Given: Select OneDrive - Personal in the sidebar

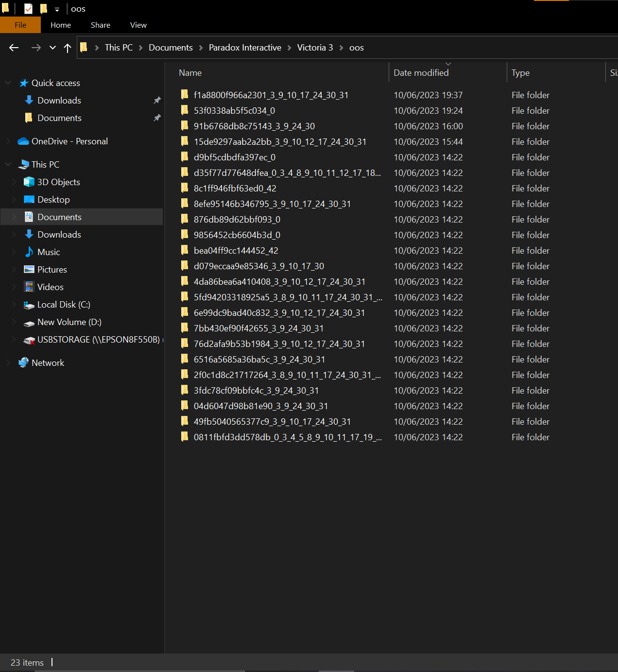Looking at the screenshot, I should (69, 141).
